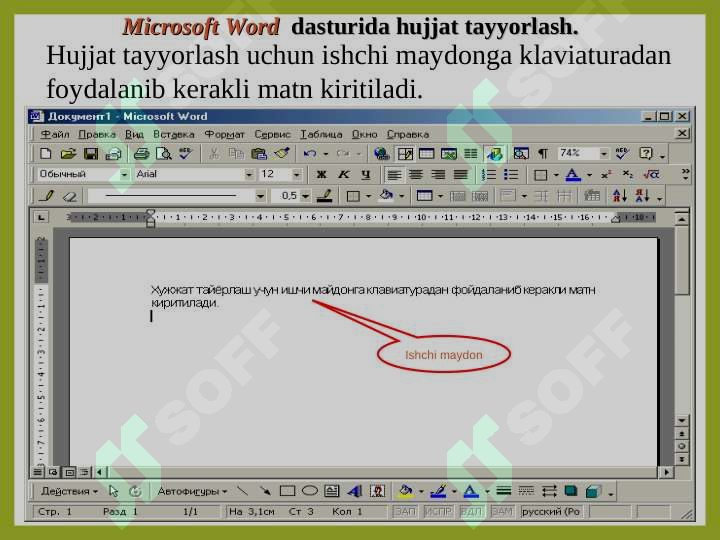Cut the selection with scissors icon
This screenshot has height=540, width=720.
(214, 153)
